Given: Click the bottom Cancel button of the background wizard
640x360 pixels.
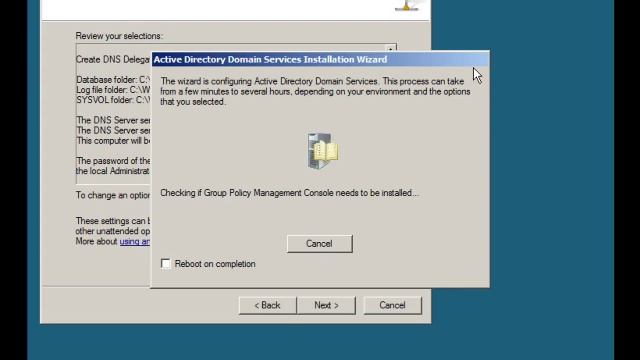Looking at the screenshot, I should point(392,305).
